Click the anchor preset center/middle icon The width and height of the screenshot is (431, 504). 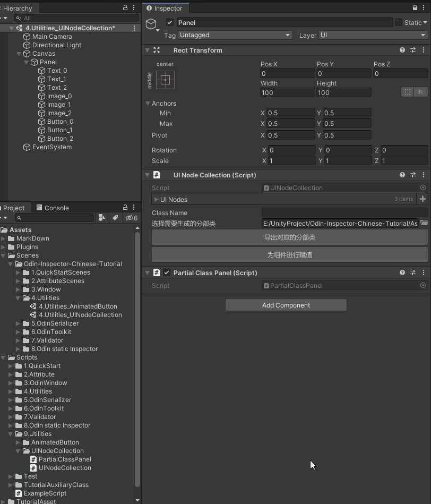coord(165,80)
